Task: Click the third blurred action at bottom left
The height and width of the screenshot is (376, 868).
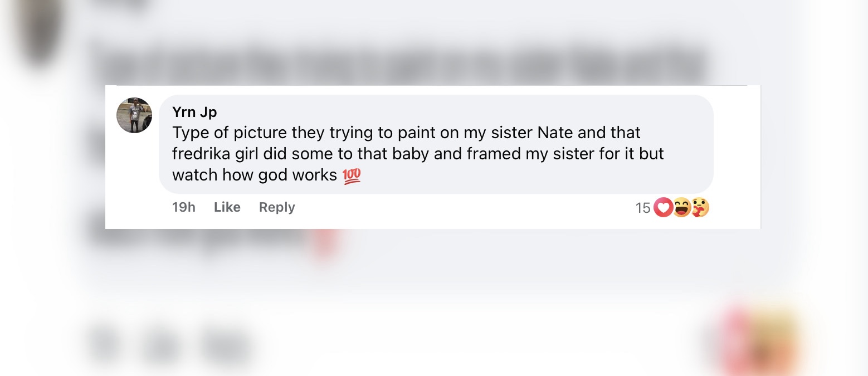Action: [x=226, y=344]
